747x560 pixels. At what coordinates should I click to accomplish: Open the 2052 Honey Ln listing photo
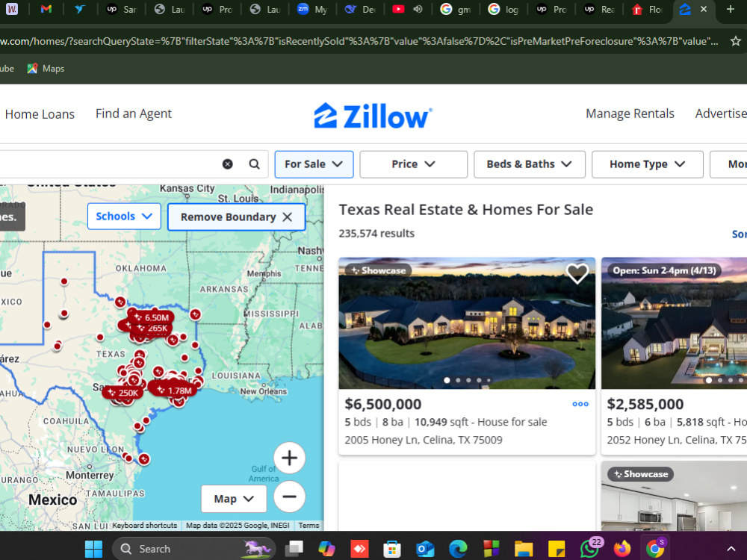point(674,323)
